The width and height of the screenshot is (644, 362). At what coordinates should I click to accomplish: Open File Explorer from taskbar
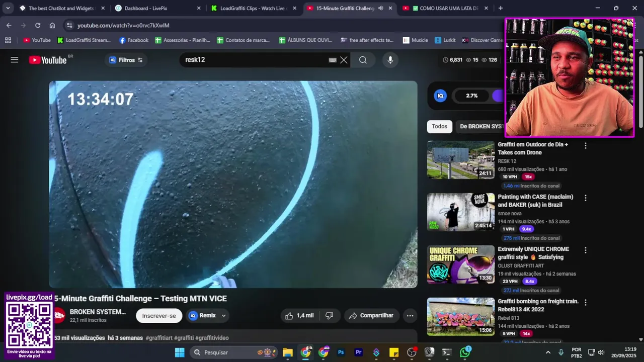tap(287, 352)
